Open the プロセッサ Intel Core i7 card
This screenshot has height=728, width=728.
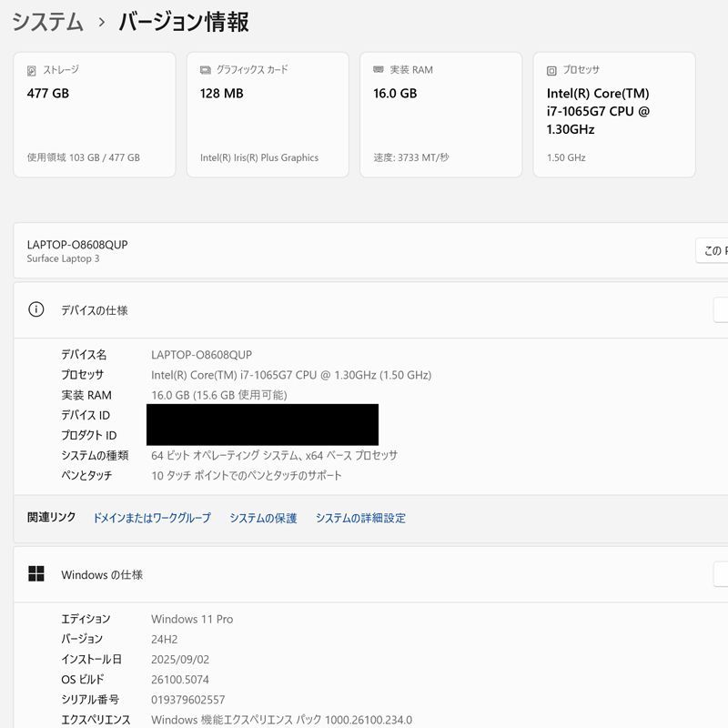point(614,115)
